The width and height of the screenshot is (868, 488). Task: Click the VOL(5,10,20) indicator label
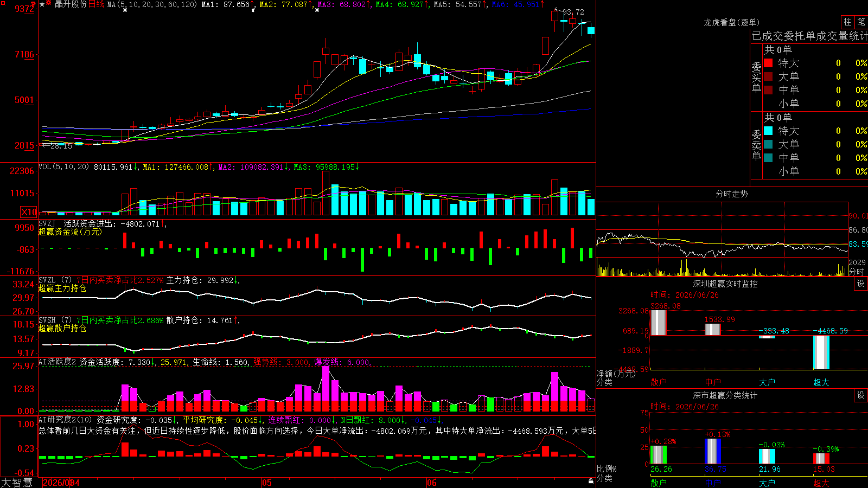[x=63, y=167]
